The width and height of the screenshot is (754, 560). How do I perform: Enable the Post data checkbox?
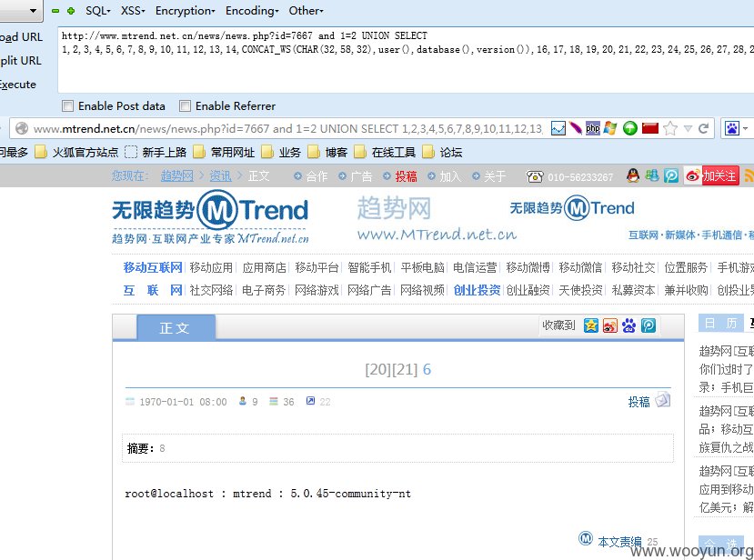(68, 105)
